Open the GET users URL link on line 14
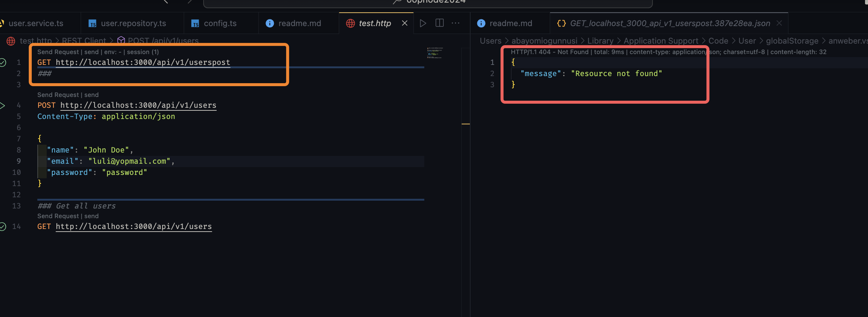Screen dimensions: 868x317 click(x=134, y=226)
